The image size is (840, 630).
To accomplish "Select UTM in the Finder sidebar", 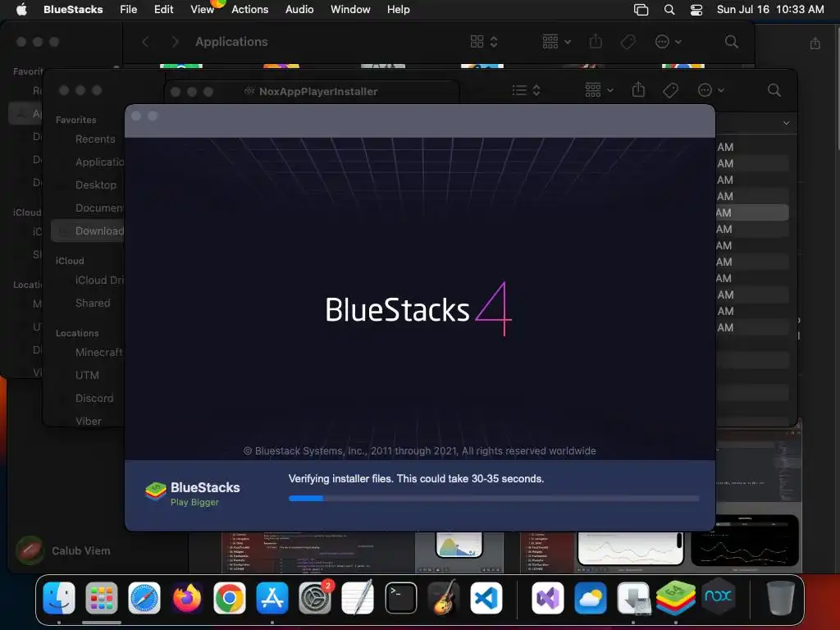I will [x=87, y=376].
